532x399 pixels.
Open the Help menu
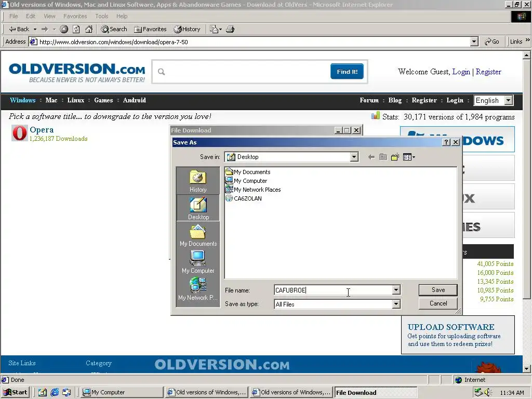coord(122,16)
